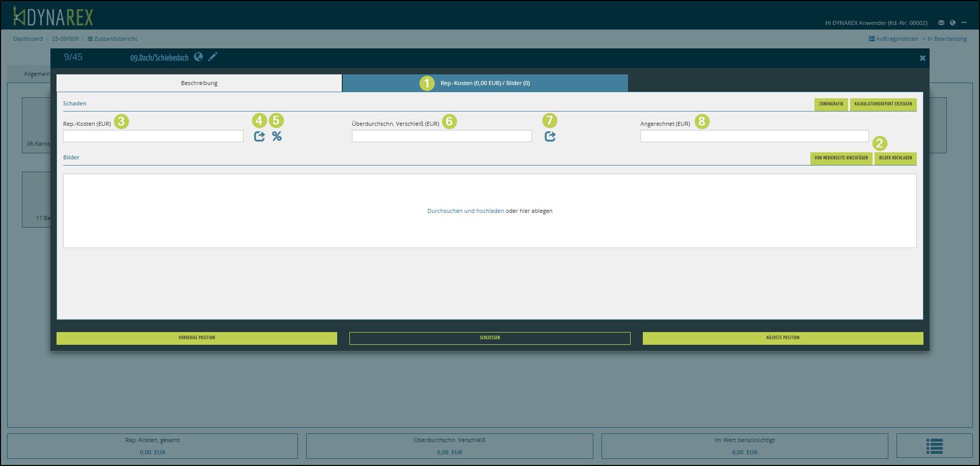
Task: Close the dialog with the X icon
Action: click(922, 58)
